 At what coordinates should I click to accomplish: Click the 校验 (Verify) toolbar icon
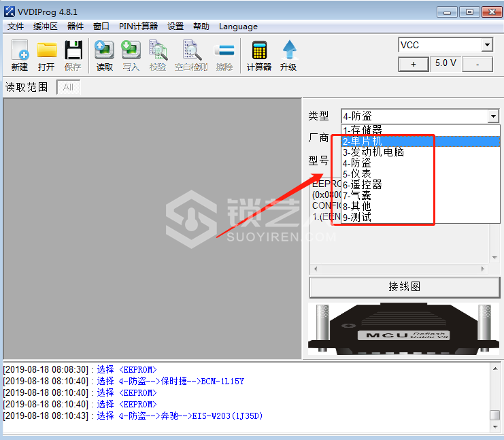[158, 55]
